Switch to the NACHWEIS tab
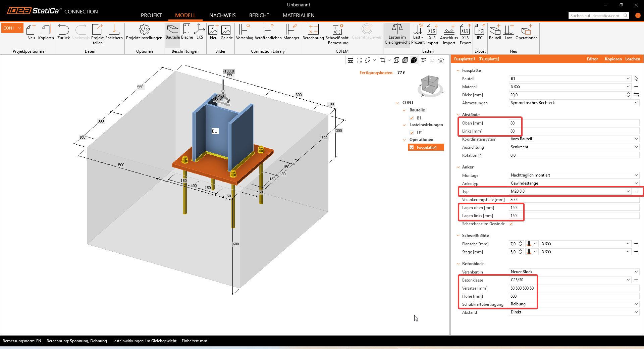Screen dimensions: 644x349 pyautogui.click(x=222, y=15)
